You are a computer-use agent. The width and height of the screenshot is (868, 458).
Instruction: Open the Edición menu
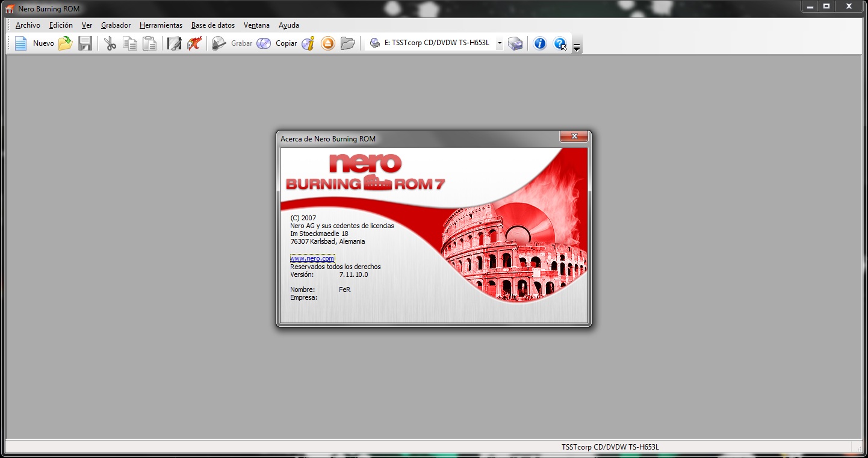pos(61,25)
